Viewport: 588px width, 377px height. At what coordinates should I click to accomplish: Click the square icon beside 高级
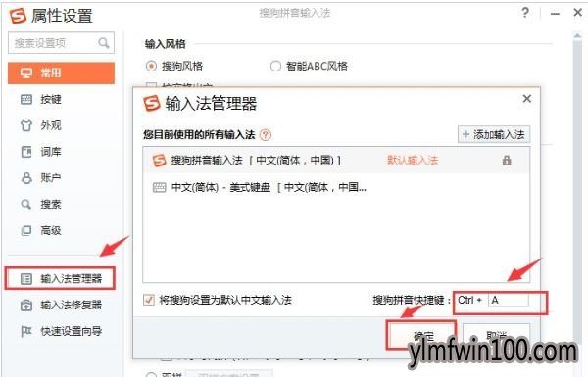click(x=26, y=230)
